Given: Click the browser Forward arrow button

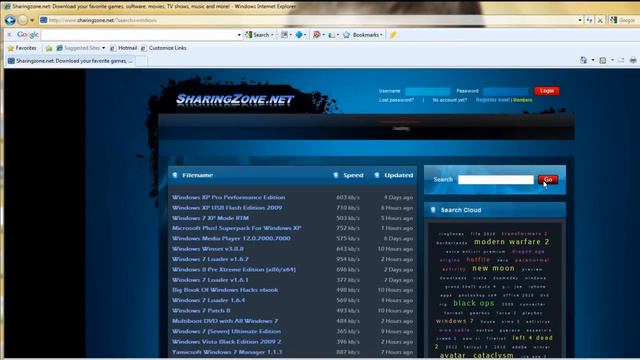Looking at the screenshot, I should (23, 20).
